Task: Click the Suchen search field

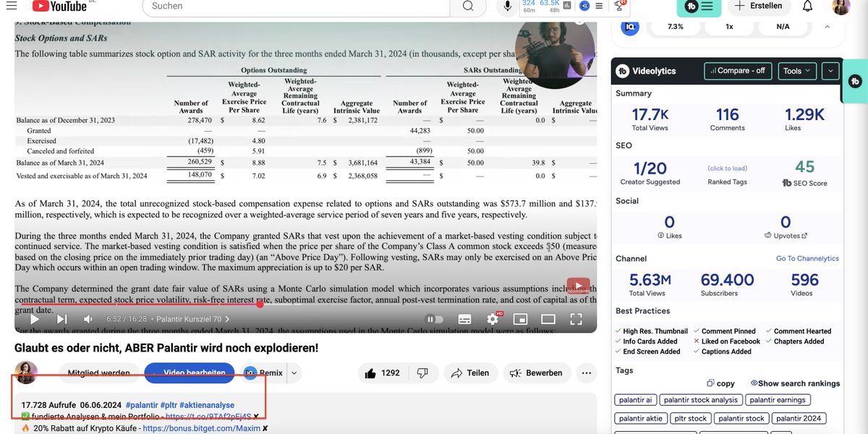Action: (x=296, y=6)
